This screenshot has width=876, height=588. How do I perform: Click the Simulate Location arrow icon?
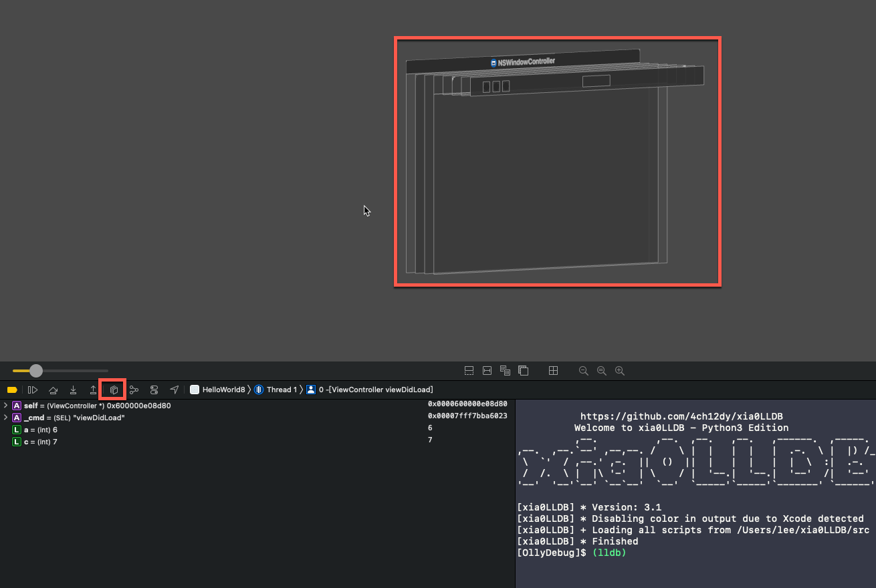(175, 390)
